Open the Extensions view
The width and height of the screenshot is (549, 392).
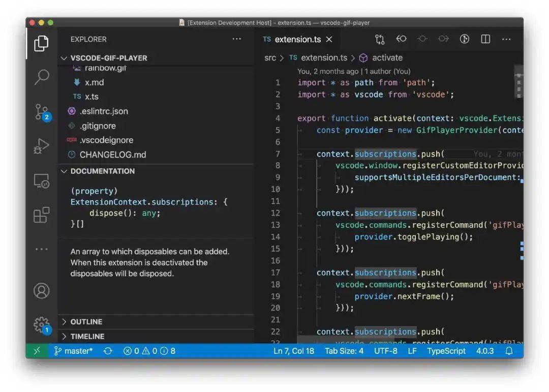(x=41, y=215)
